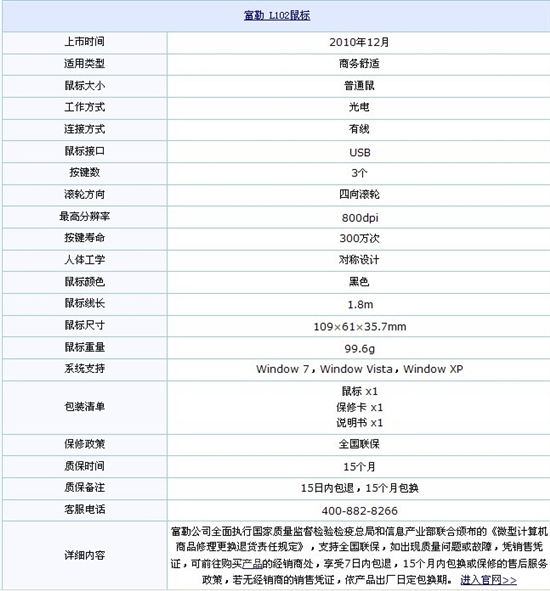Image resolution: width=550 pixels, height=591 pixels.
Task: Select the 按键数 label
Action: [84, 172]
